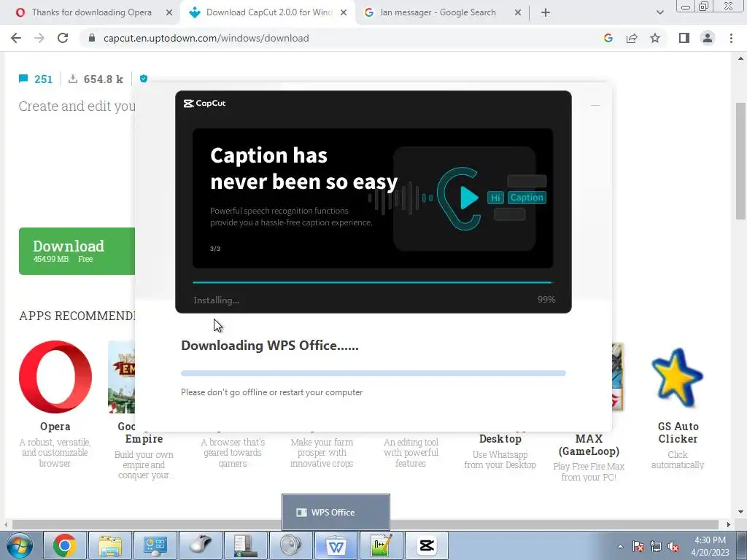The image size is (747, 560).
Task: Open the Control Panel taskbar icon
Action: (155, 545)
